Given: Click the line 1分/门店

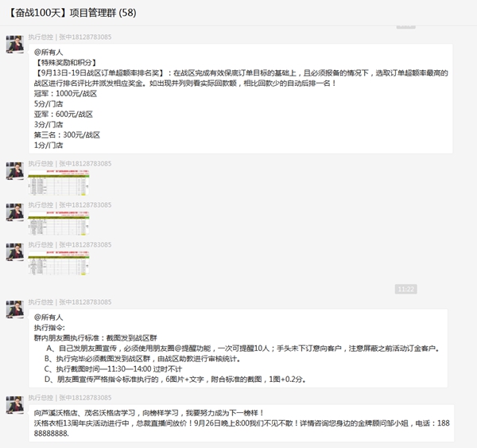Looking at the screenshot, I should (x=48, y=146).
